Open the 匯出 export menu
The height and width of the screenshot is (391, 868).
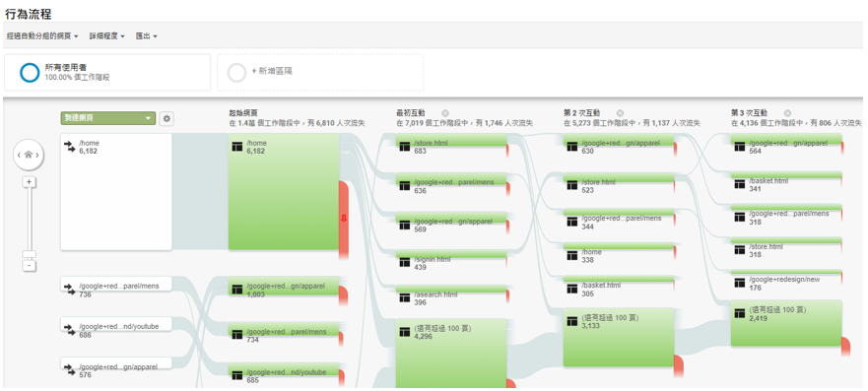(x=147, y=35)
